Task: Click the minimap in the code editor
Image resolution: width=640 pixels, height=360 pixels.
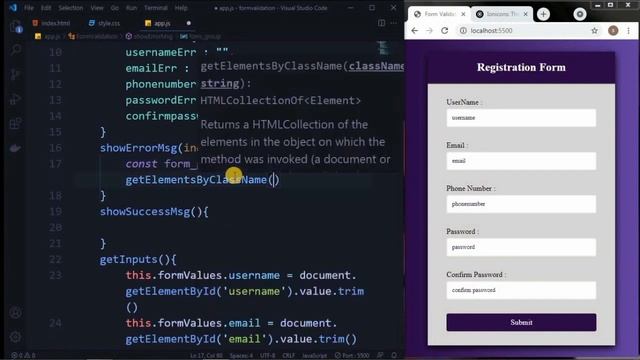Action: 383,49
